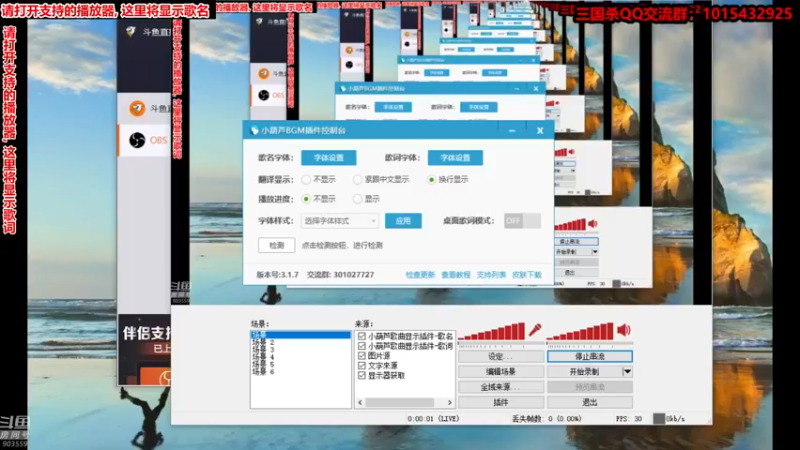The width and height of the screenshot is (800, 450).
Task: Open the arrow next to 开始录制
Action: pyautogui.click(x=627, y=371)
